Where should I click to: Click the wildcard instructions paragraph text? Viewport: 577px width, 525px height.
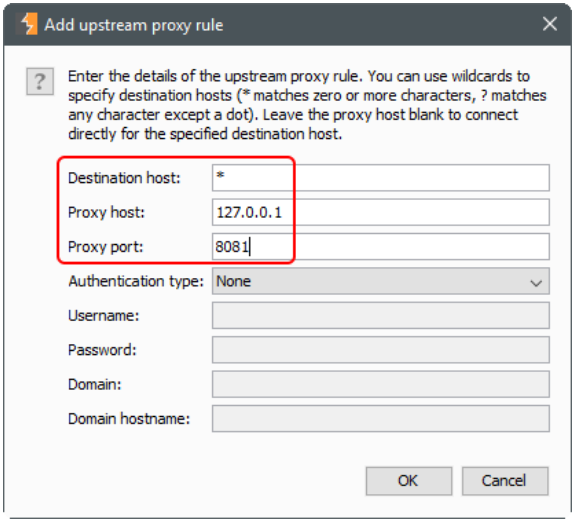(307, 105)
